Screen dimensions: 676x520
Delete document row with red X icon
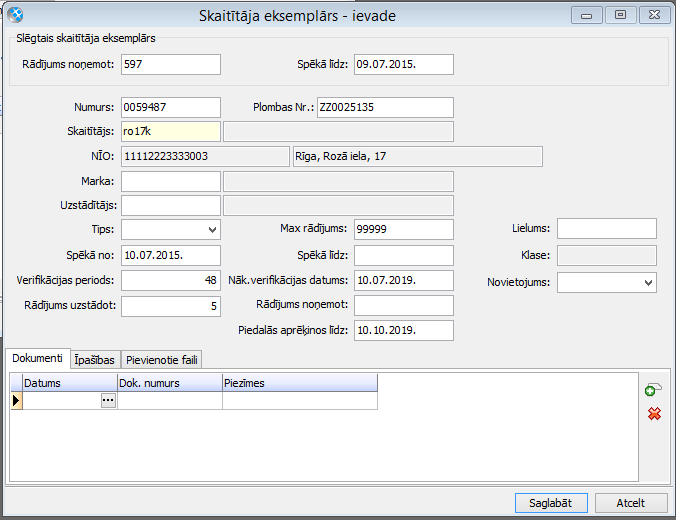pos(654,413)
